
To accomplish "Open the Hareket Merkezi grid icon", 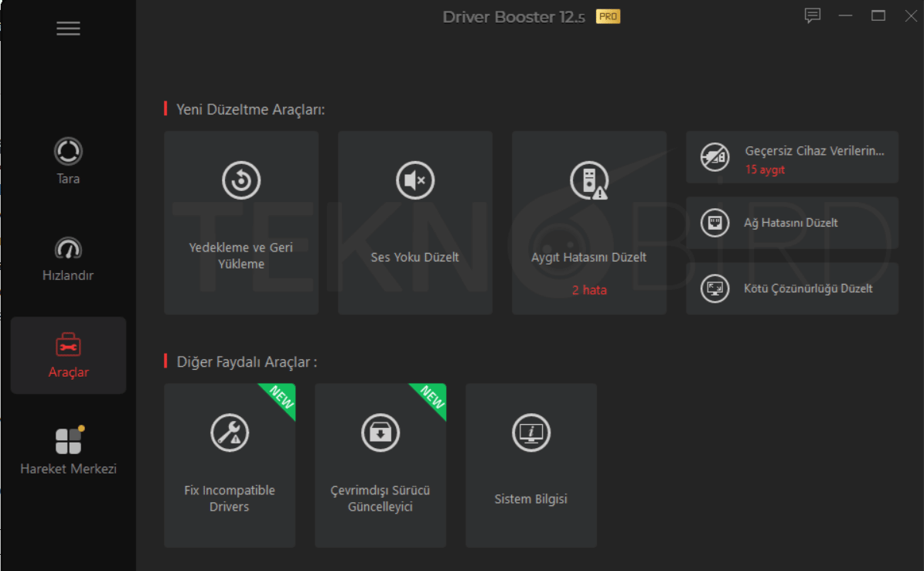I will tap(69, 440).
